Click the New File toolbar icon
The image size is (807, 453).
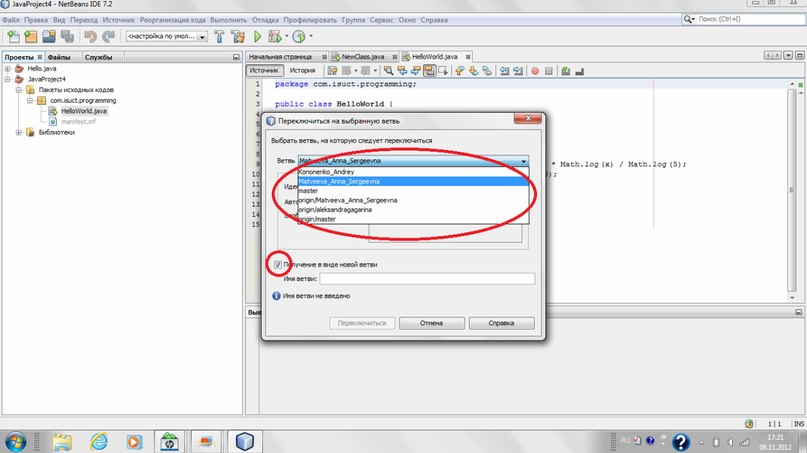pyautogui.click(x=13, y=37)
